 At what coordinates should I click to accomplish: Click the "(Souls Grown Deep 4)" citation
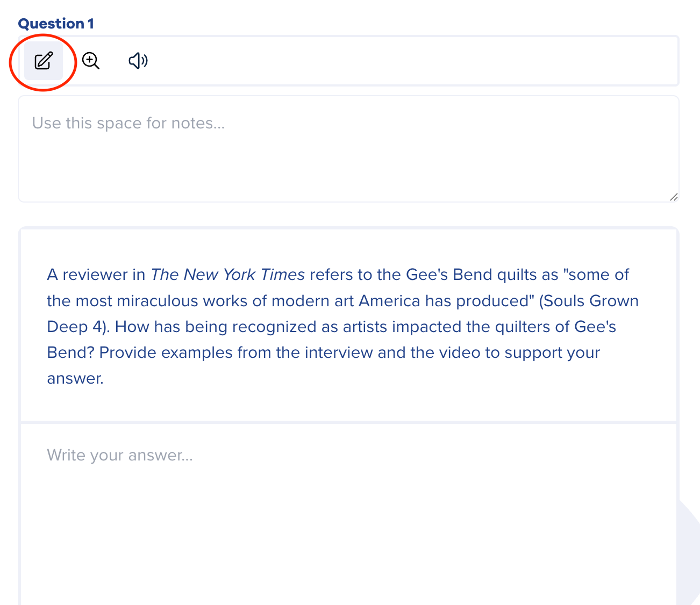point(588,301)
